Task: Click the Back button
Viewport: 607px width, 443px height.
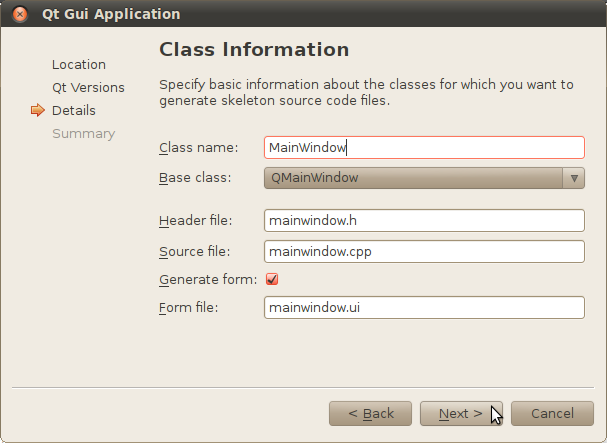Action: coord(370,414)
